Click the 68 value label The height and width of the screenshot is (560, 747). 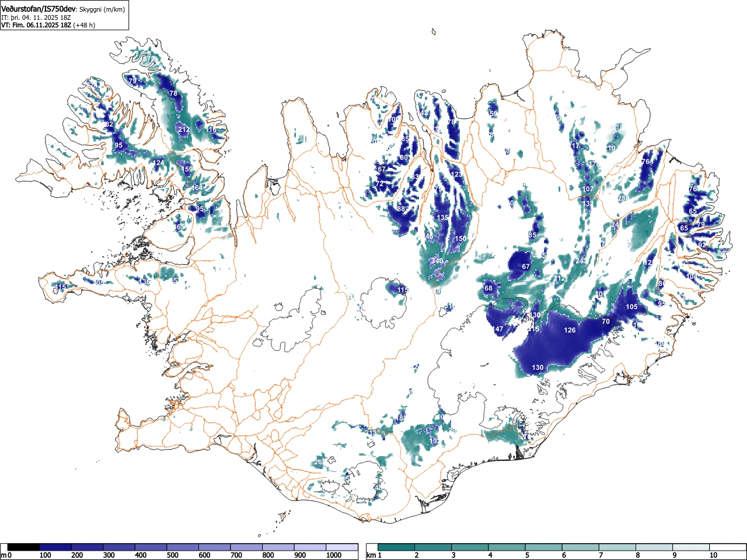[x=488, y=288]
